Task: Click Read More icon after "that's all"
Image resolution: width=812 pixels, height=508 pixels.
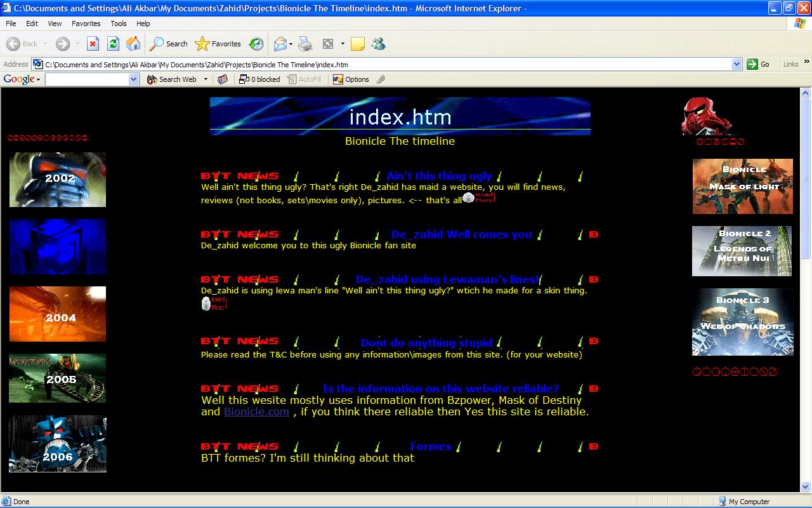Action: click(479, 197)
